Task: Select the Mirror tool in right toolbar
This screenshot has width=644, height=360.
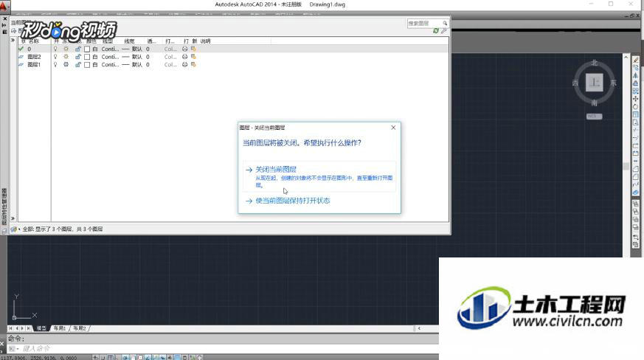Action: coord(636,76)
